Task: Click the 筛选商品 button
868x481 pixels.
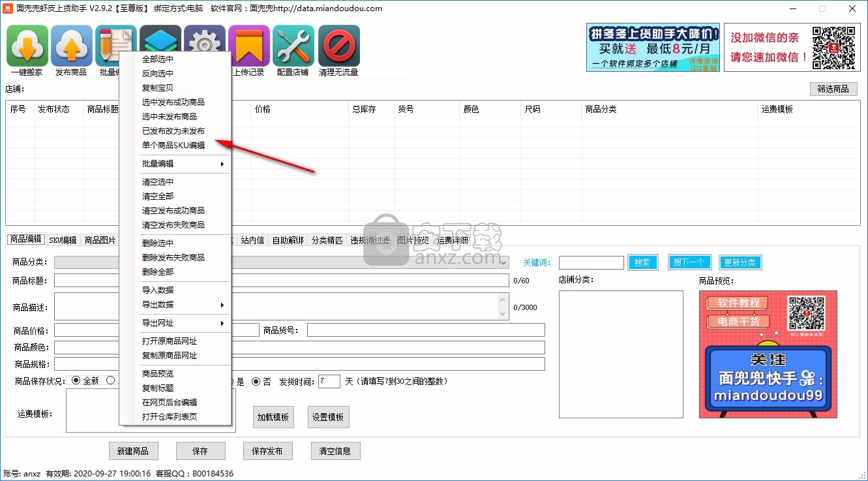Action: (833, 89)
